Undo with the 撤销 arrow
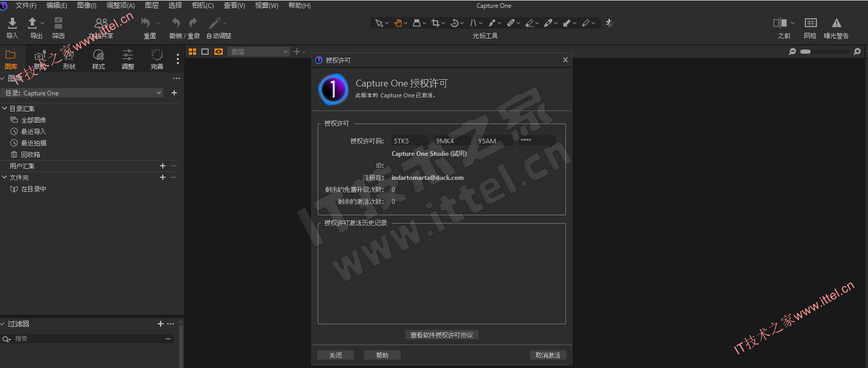868x368 pixels. point(176,23)
